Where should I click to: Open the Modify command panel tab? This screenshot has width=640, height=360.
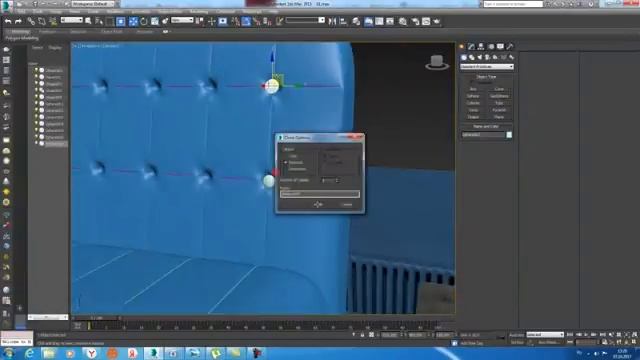tap(471, 47)
